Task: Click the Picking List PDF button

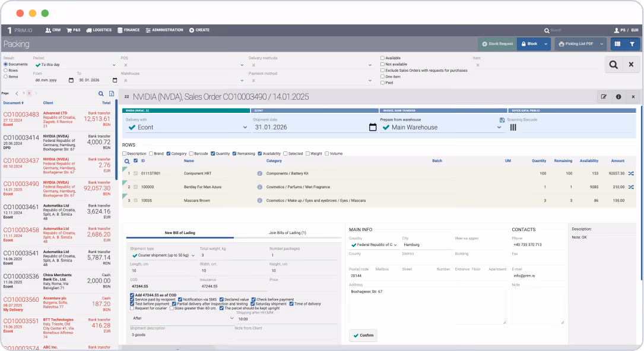Action: coord(576,43)
